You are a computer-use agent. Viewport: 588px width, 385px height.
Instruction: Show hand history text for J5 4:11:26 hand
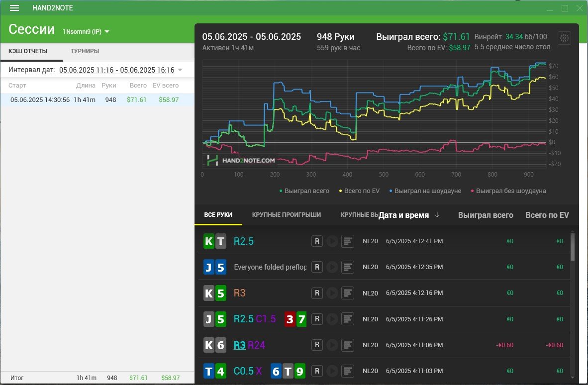click(348, 319)
